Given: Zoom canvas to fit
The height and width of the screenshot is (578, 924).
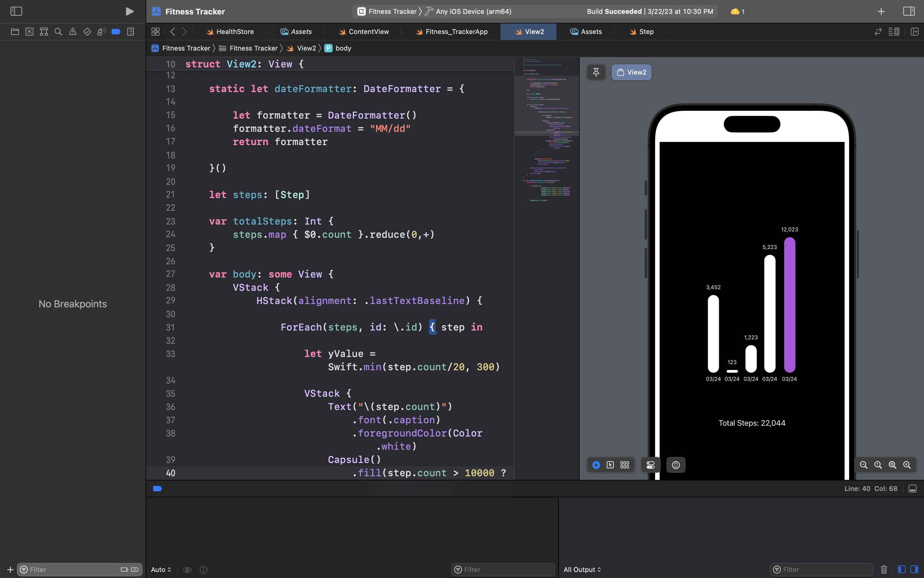Looking at the screenshot, I should point(892,465).
